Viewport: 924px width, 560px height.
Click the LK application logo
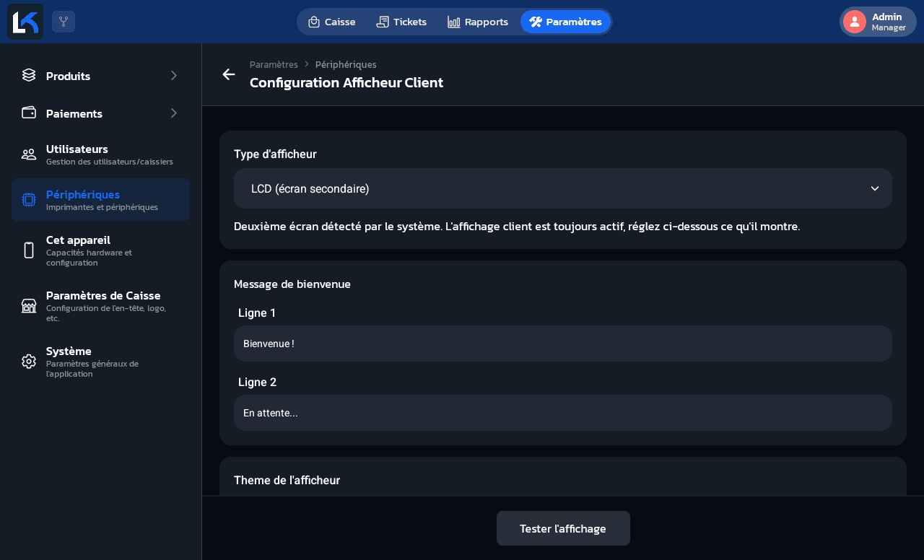[x=25, y=22]
